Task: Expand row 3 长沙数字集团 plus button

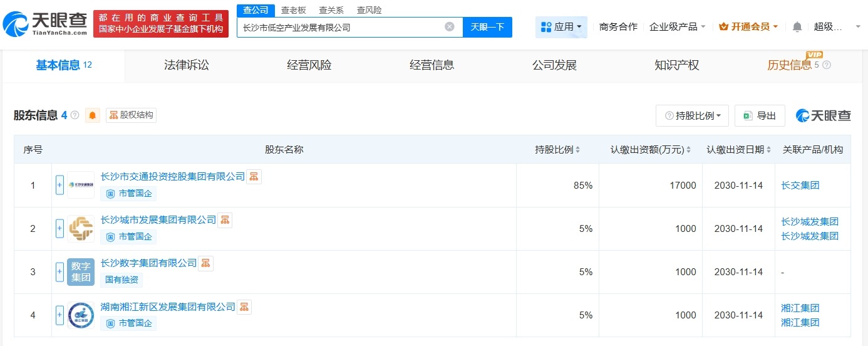Action: click(x=60, y=272)
